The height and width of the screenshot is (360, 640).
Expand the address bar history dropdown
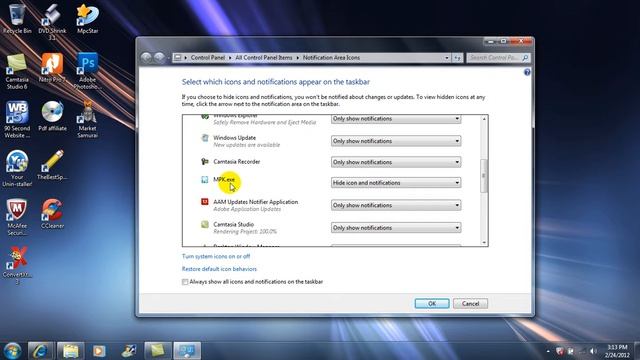coord(447,58)
